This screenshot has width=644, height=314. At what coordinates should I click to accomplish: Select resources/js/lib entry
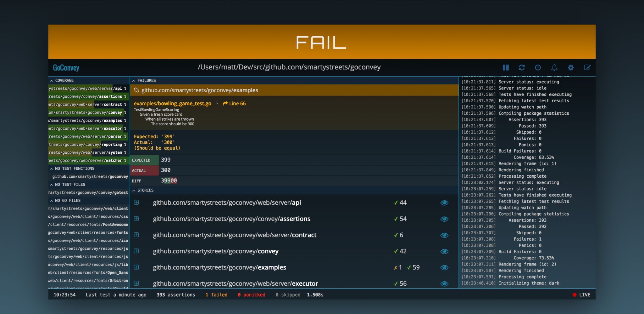click(88, 265)
